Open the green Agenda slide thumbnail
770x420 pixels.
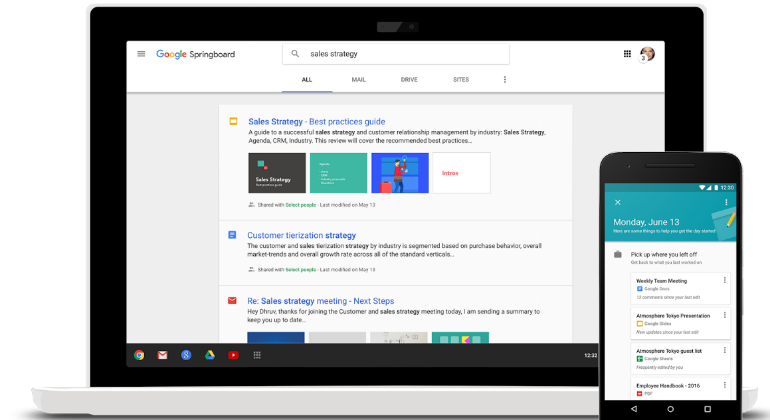pyautogui.click(x=338, y=173)
